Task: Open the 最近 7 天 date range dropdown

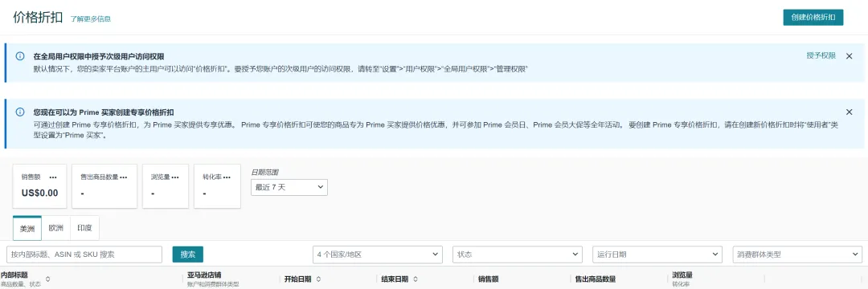Action: pos(289,187)
